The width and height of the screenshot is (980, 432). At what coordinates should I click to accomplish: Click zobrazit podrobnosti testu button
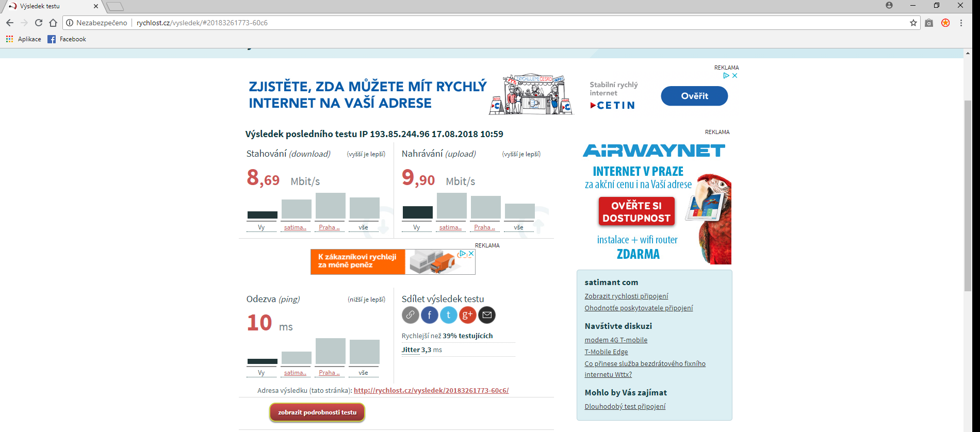click(x=317, y=412)
